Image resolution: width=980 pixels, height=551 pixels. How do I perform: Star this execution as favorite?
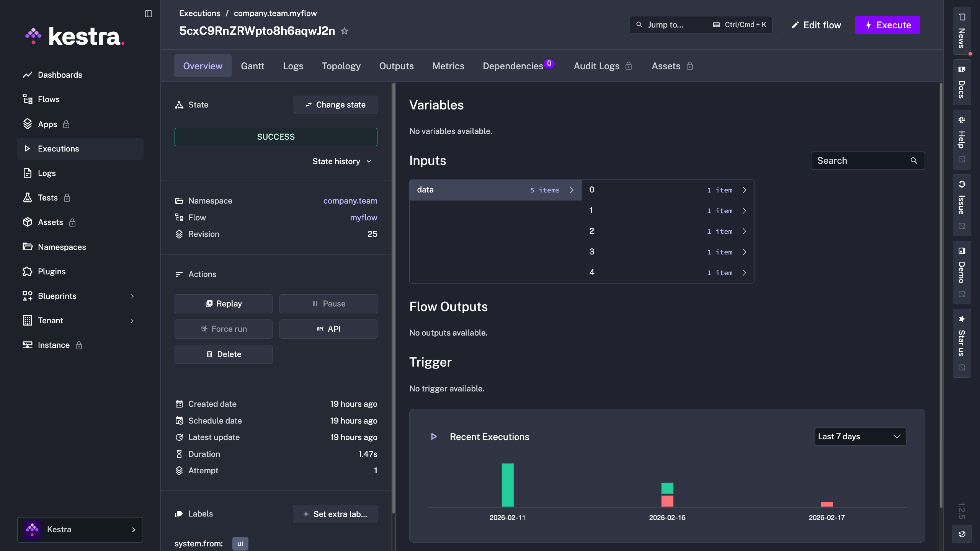pyautogui.click(x=345, y=31)
